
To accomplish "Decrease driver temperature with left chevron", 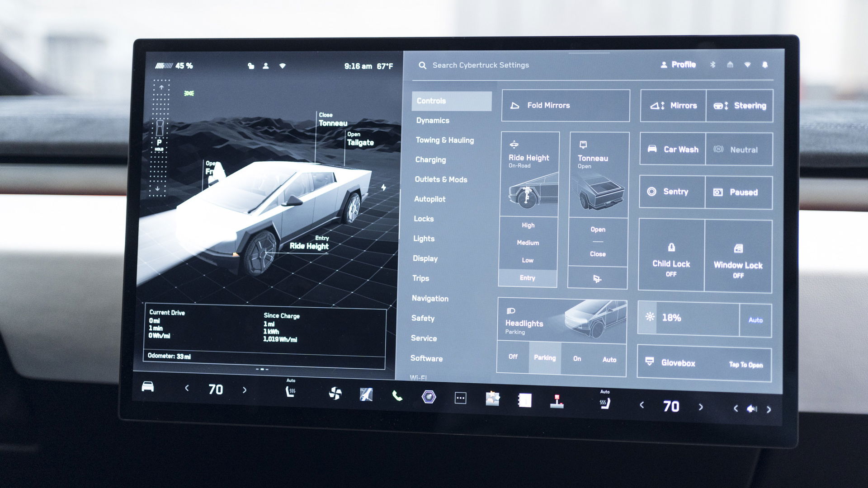I will point(187,388).
